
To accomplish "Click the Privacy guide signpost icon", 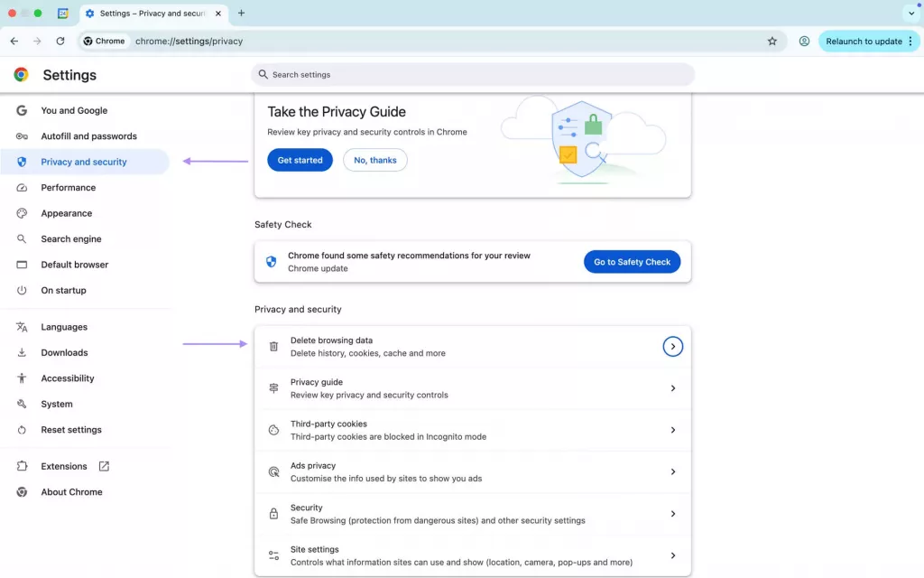I will point(273,388).
